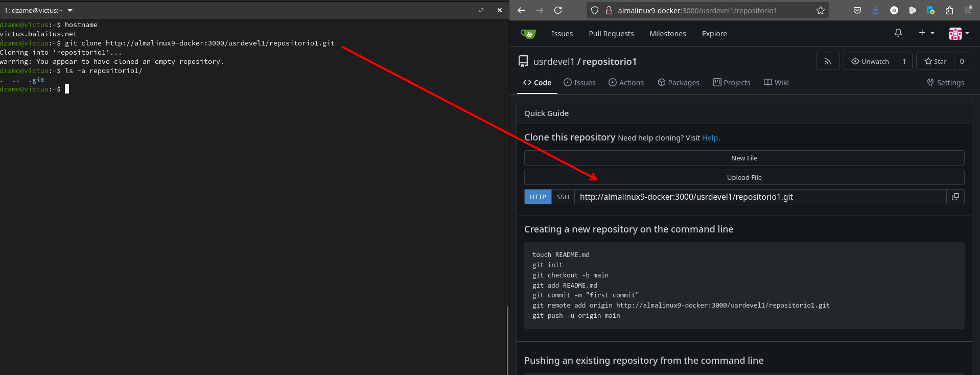Click the RSS feed icon button
Viewport: 980px width, 375px height.
click(827, 61)
